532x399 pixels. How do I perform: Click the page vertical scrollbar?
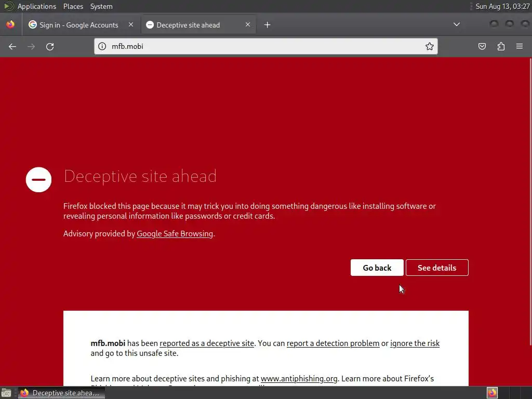pyautogui.click(x=530, y=202)
